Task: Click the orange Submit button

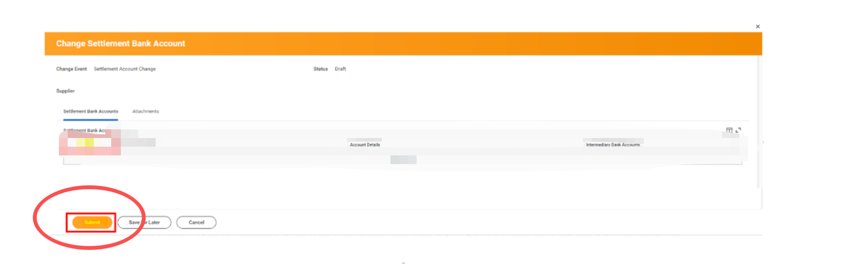Action: [92, 222]
